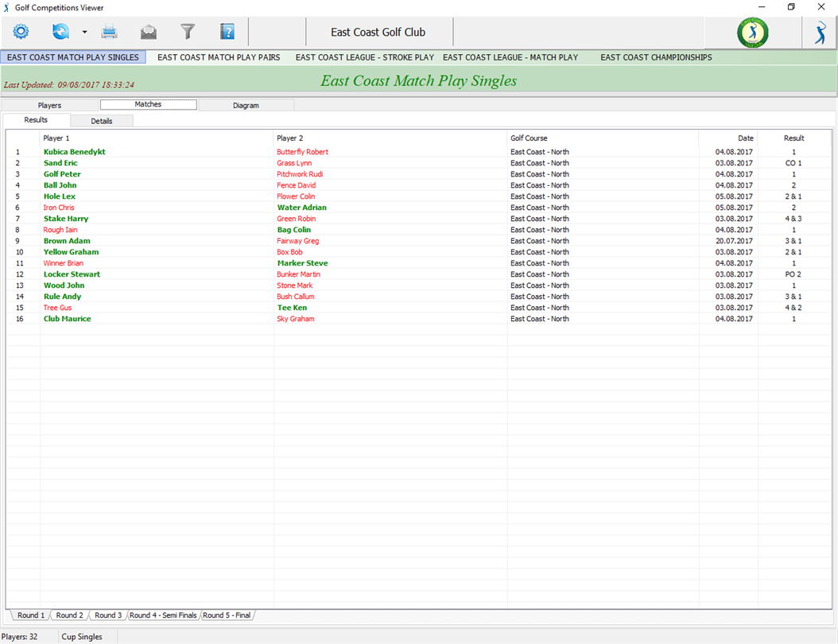Click the East Coast Golf Club round logo
Screen dimensions: 838x644
pos(752,33)
